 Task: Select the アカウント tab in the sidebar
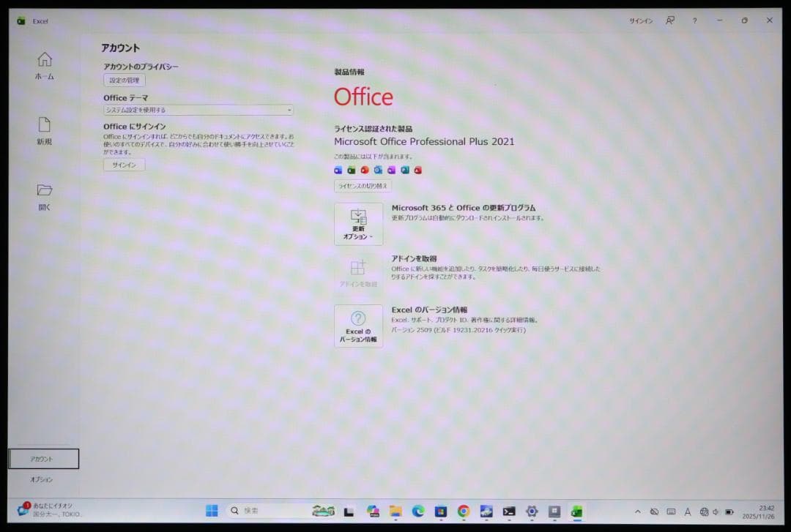(x=43, y=459)
